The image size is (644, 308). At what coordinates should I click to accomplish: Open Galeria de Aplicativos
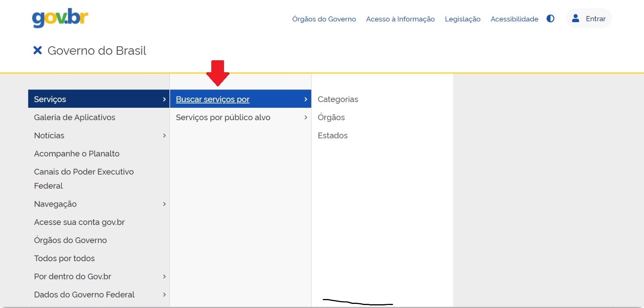[74, 118]
